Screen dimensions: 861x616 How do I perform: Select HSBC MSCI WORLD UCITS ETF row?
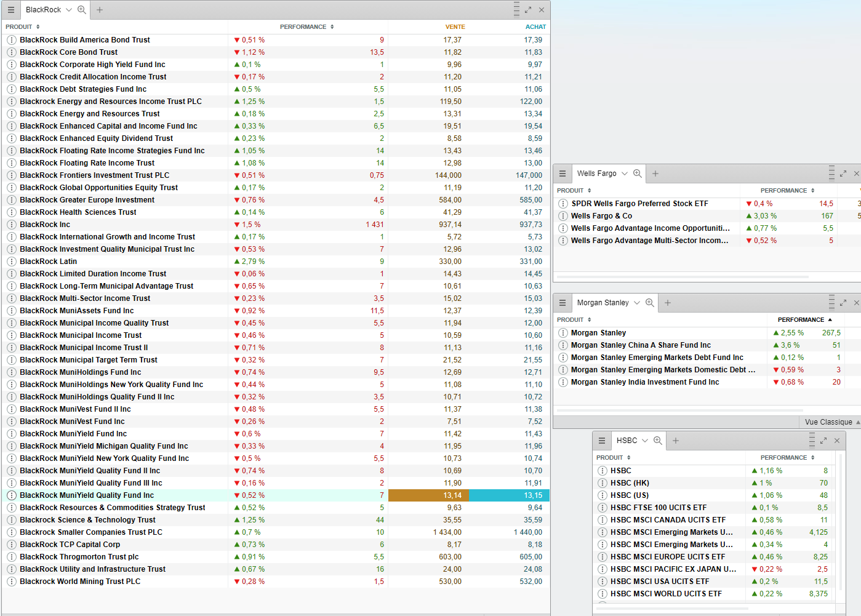(x=715, y=594)
